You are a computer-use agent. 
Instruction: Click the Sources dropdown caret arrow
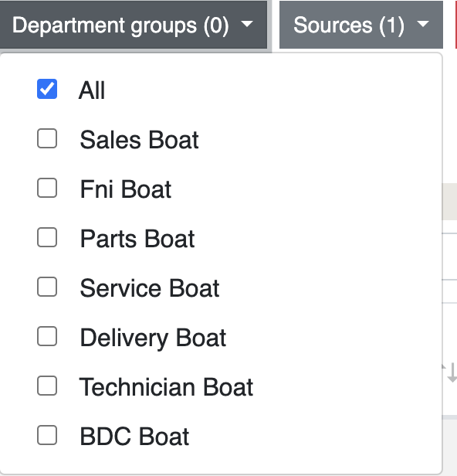pyautogui.click(x=423, y=24)
